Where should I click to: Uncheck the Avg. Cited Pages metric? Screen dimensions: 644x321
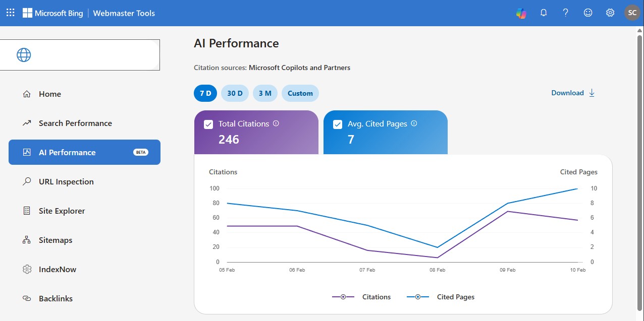click(338, 124)
